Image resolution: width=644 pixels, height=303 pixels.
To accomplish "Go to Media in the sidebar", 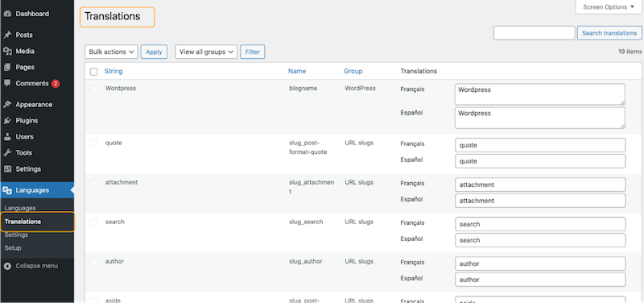I will coord(37,52).
